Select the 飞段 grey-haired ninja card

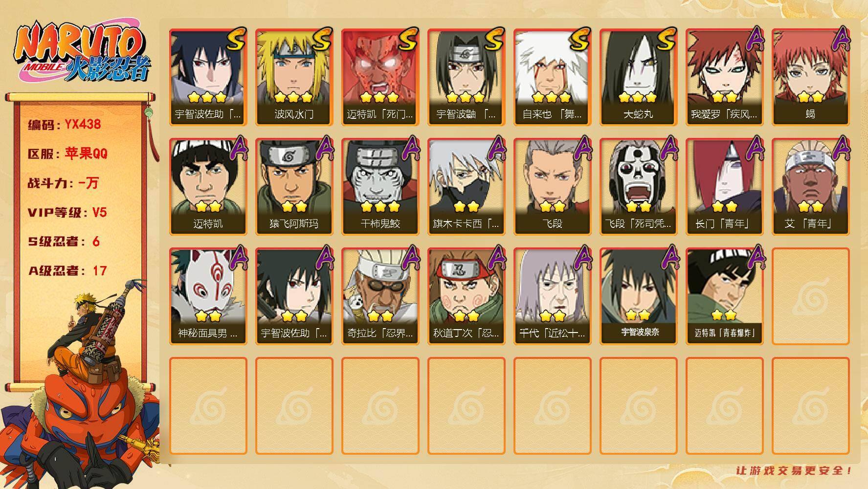coord(552,186)
